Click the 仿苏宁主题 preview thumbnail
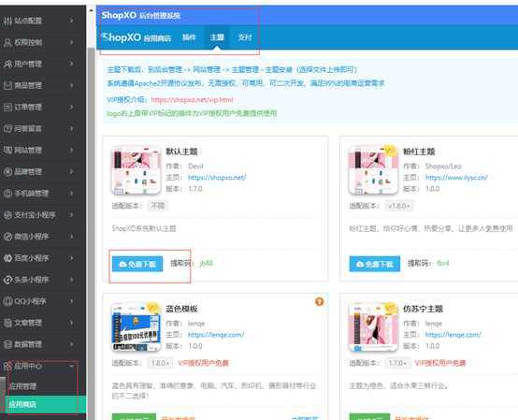This screenshot has height=420, width=518. tap(373, 327)
